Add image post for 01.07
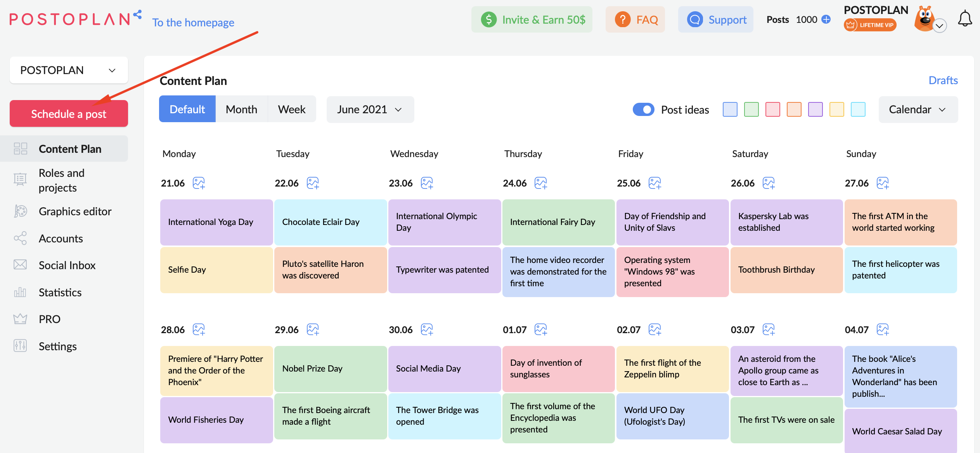The width and height of the screenshot is (980, 453). [x=540, y=330]
